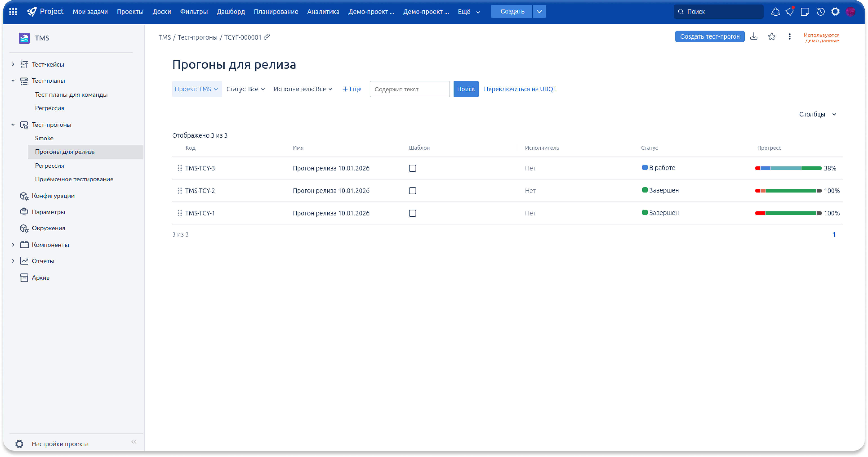Click Создать тест-прогон button
The height and width of the screenshot is (457, 868).
click(x=709, y=36)
